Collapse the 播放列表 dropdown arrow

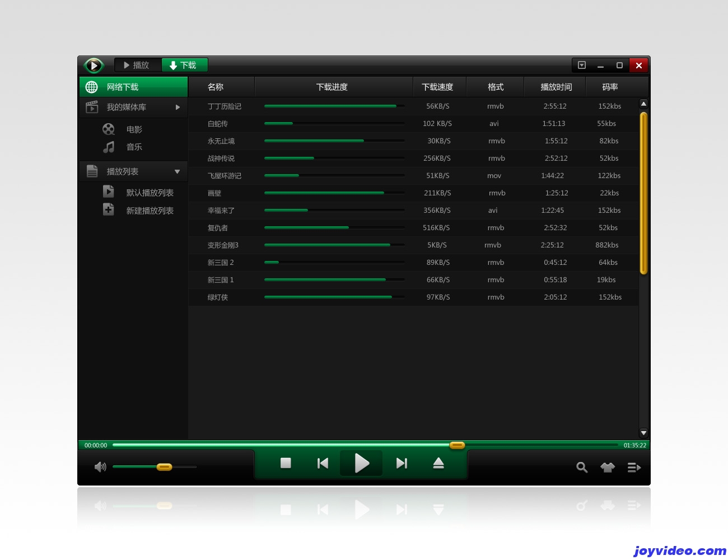point(177,171)
